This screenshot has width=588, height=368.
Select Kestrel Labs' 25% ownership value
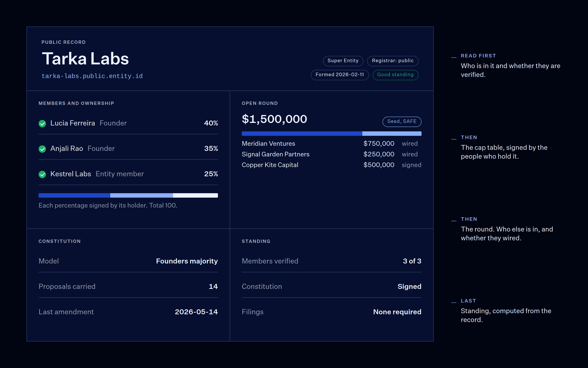211,174
